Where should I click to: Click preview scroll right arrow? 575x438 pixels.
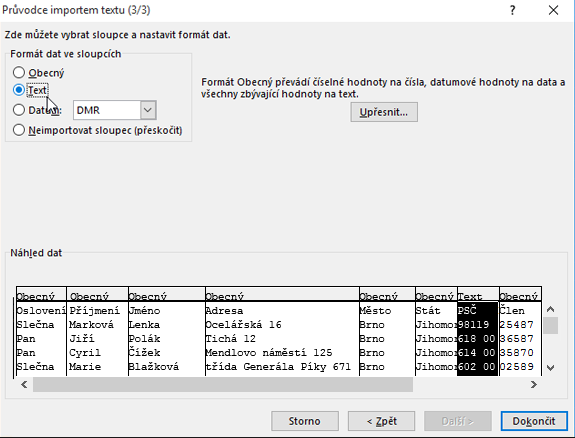click(x=534, y=384)
